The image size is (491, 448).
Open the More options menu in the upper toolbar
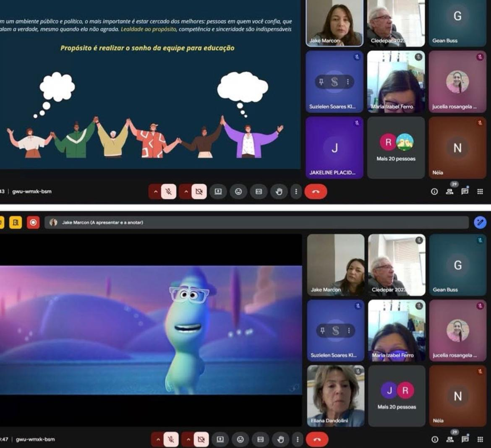[x=296, y=191]
